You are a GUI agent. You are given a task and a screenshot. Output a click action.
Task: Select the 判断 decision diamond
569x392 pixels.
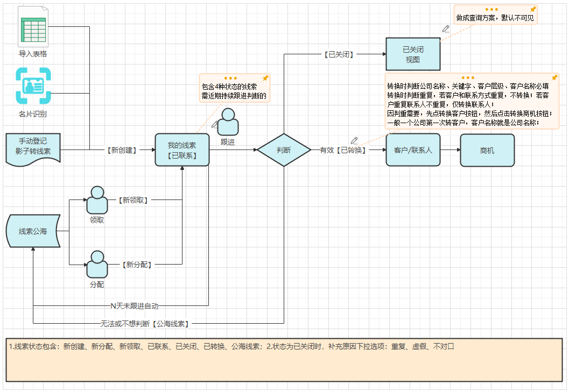pyautogui.click(x=284, y=150)
